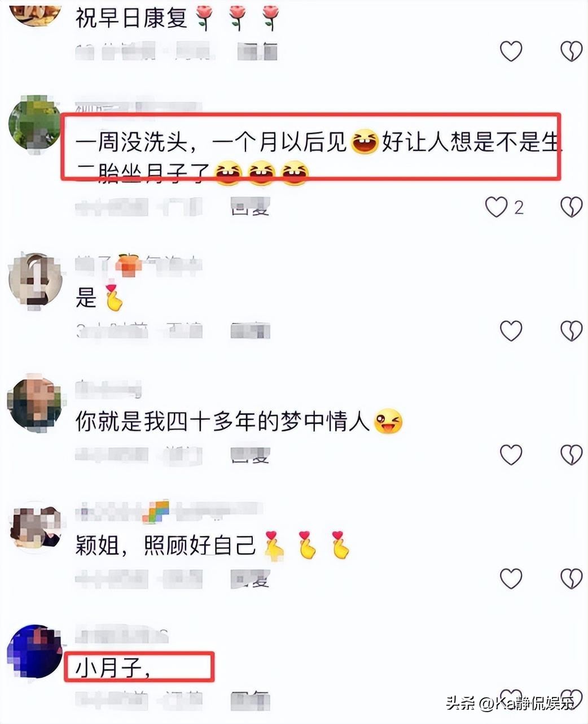588x724 pixels.
Task: Like the '一周没洗头' comment with 2 likes
Action: [x=497, y=207]
